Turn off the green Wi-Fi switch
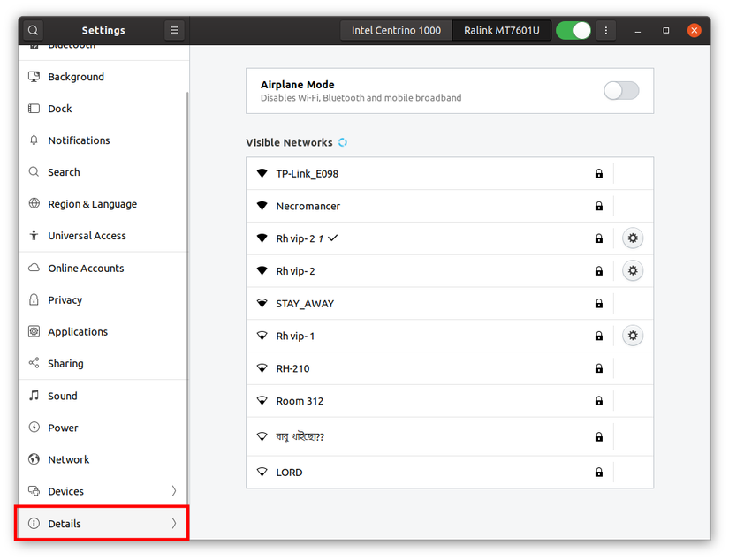Screen dimensions: 729x560 pos(573,31)
